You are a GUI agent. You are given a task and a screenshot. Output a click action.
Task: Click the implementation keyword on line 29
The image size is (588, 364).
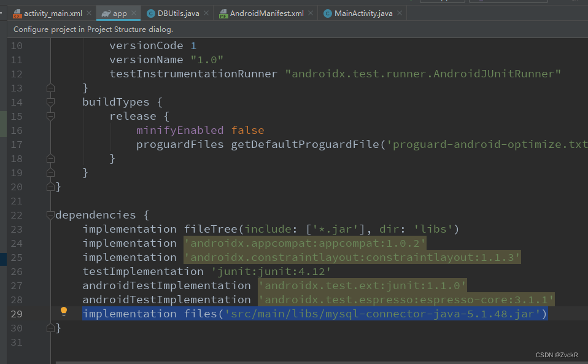click(x=130, y=314)
